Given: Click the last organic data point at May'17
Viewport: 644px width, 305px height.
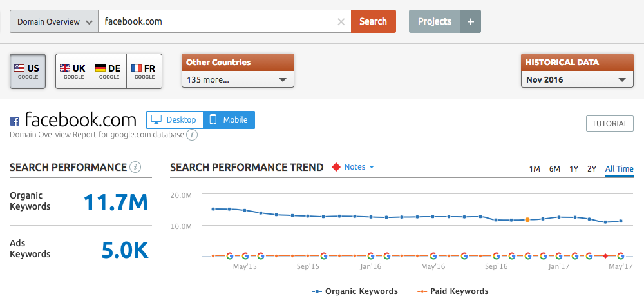Looking at the screenshot, I should pyautogui.click(x=621, y=221).
